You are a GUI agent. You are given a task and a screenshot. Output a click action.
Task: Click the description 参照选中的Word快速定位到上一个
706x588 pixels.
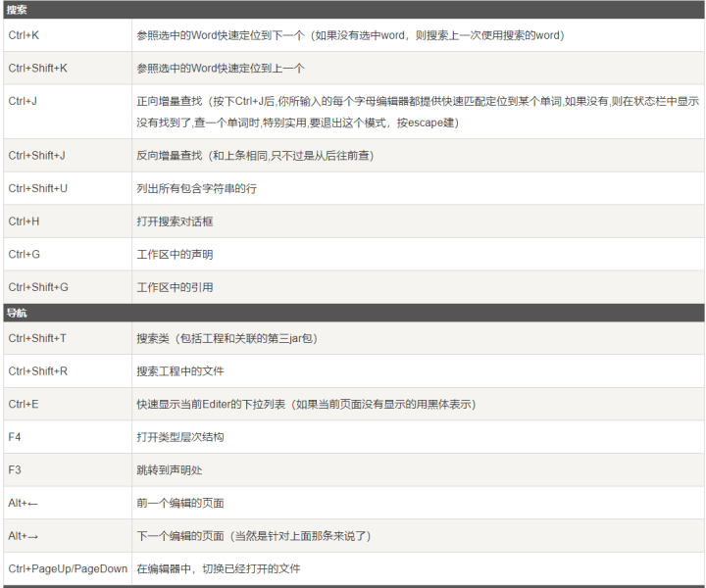click(221, 69)
